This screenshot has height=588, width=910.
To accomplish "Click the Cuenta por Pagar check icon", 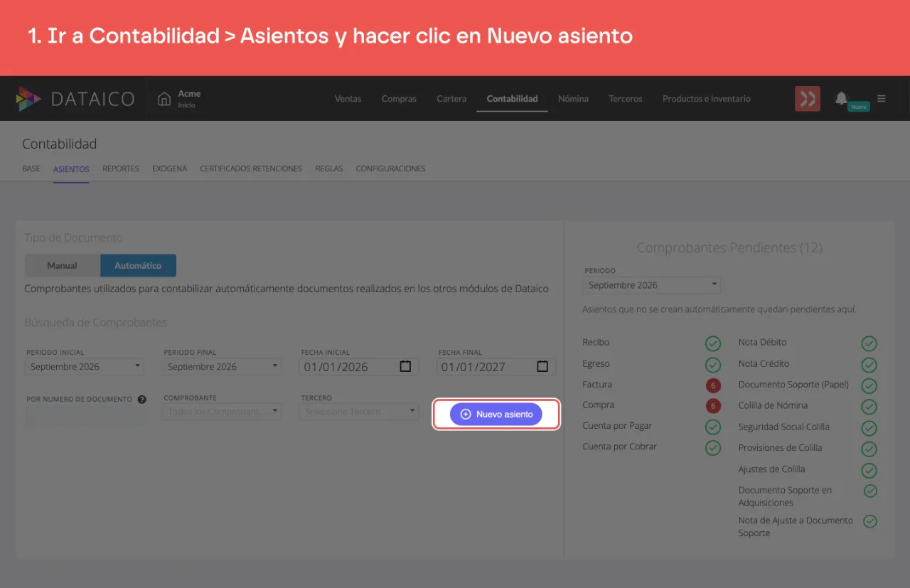I will pos(713,427).
